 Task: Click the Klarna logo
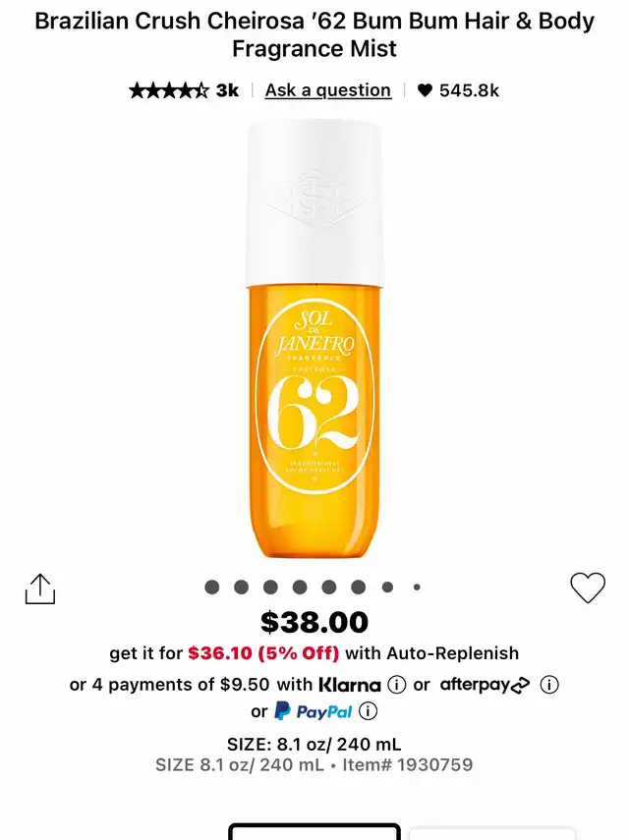point(349,685)
